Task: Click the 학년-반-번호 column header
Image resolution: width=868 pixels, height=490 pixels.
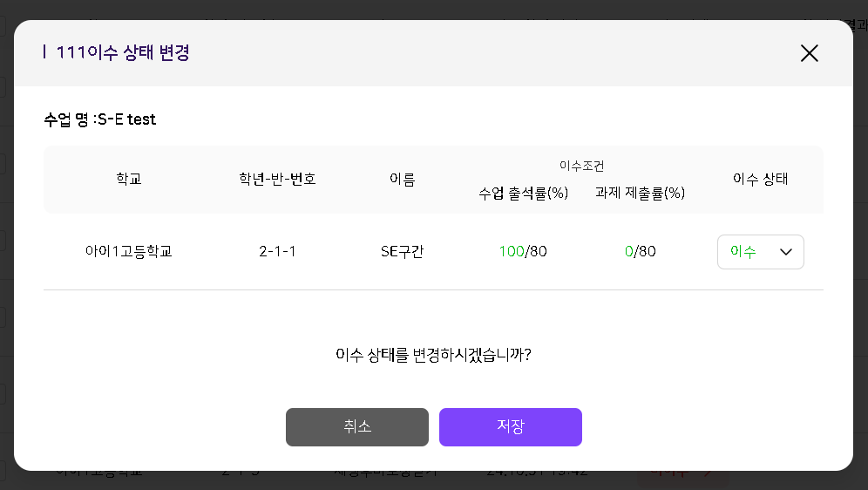Action: [x=277, y=180]
